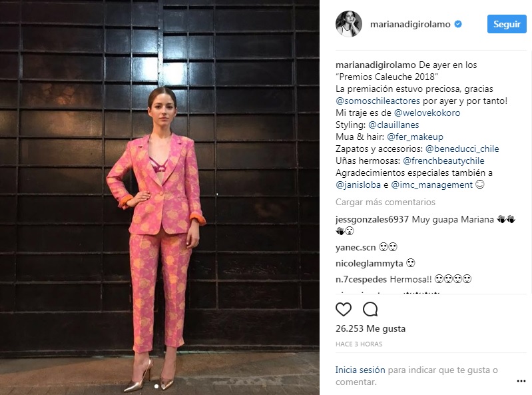Open commenter jessgonzales6937 profile

[x=372, y=220]
